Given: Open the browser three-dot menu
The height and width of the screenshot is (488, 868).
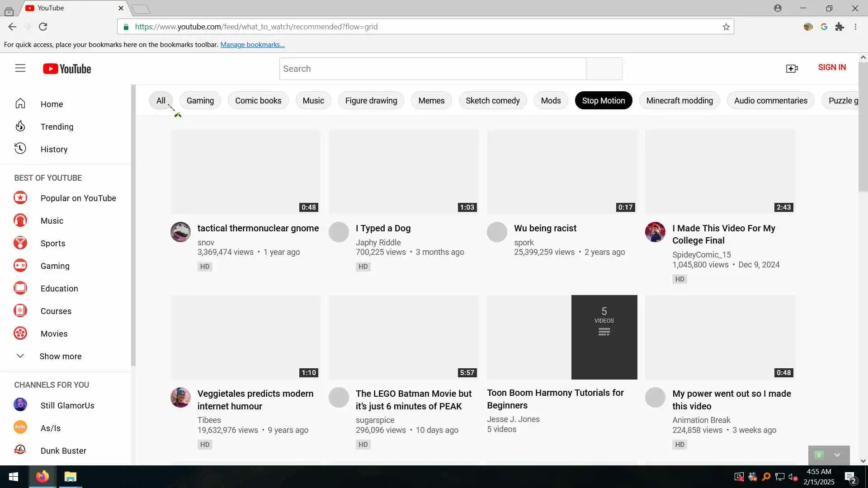Looking at the screenshot, I should 855,27.
